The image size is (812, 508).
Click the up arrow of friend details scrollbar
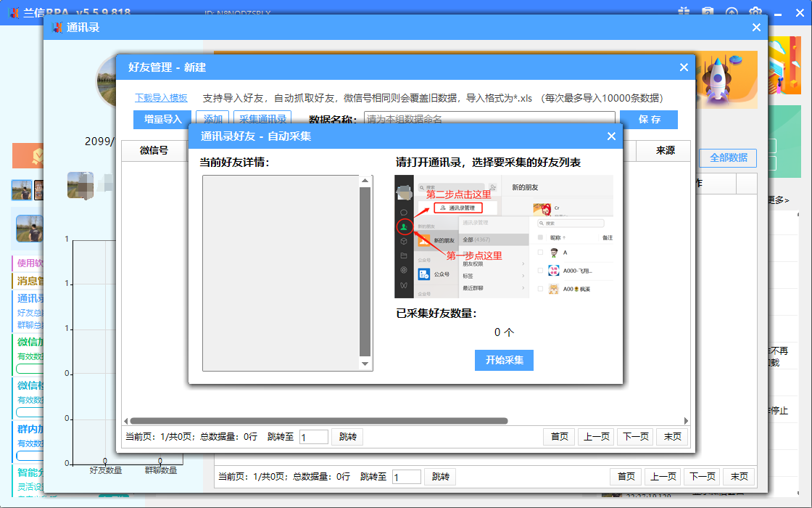click(365, 181)
